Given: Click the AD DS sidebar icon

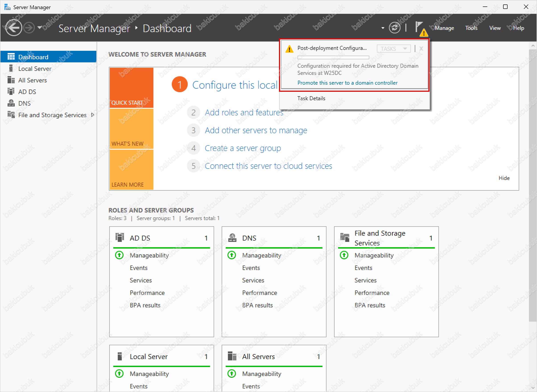Looking at the screenshot, I should pos(11,91).
